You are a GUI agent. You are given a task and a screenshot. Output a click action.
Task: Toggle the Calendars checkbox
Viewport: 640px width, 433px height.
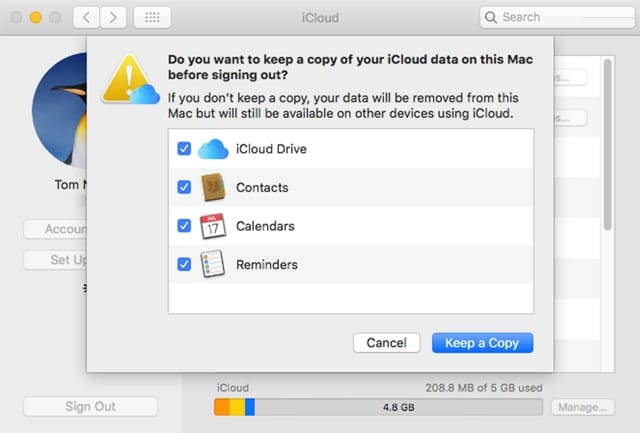pyautogui.click(x=184, y=226)
